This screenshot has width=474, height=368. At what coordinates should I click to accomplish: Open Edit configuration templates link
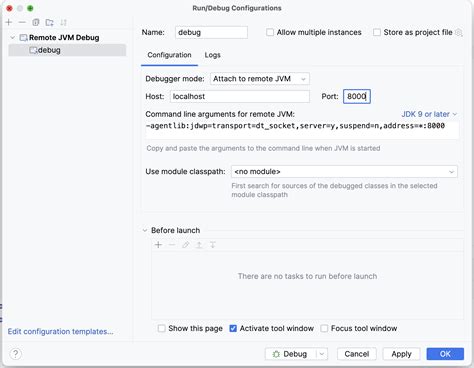pyautogui.click(x=61, y=331)
